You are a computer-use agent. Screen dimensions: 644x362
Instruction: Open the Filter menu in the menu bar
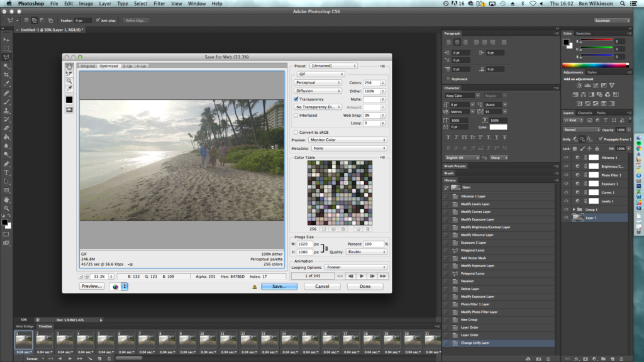(159, 4)
